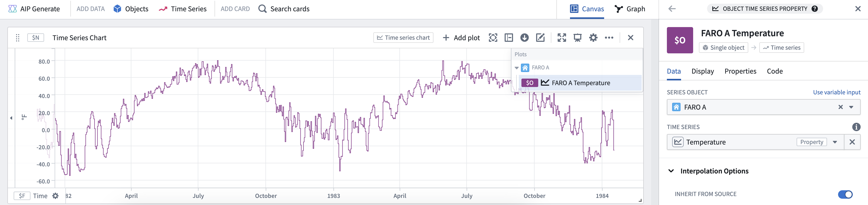868x205 pixels.
Task: Open the Time series chart type selector
Action: (x=403, y=38)
